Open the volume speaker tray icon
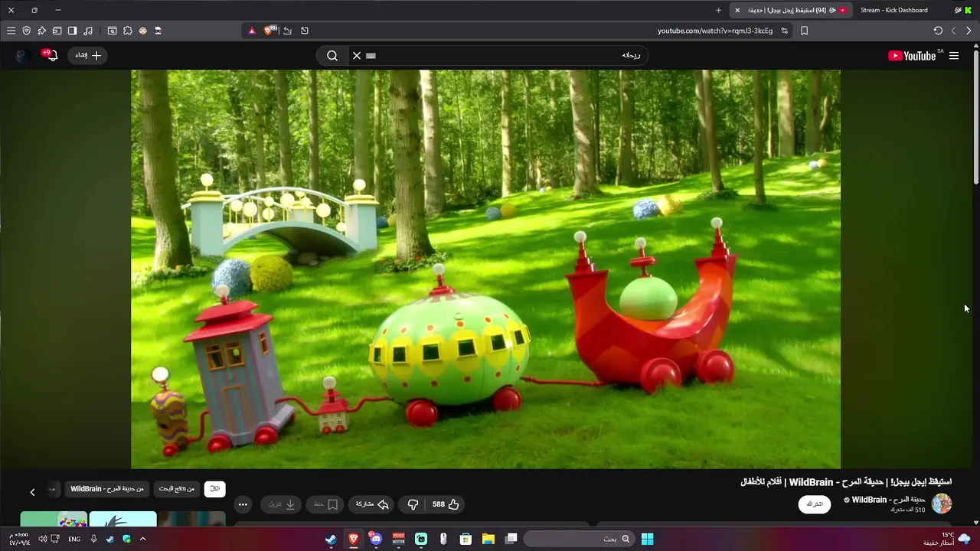The width and height of the screenshot is (980, 551). pyautogui.click(x=42, y=539)
